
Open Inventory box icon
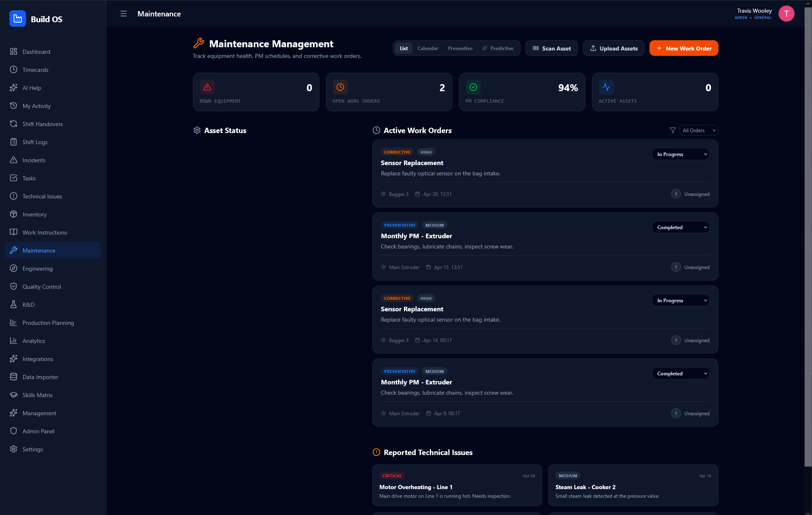tap(14, 214)
